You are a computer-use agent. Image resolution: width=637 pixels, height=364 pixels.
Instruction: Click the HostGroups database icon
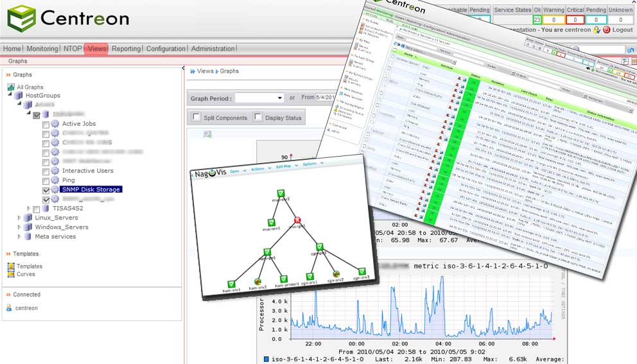tap(18, 96)
